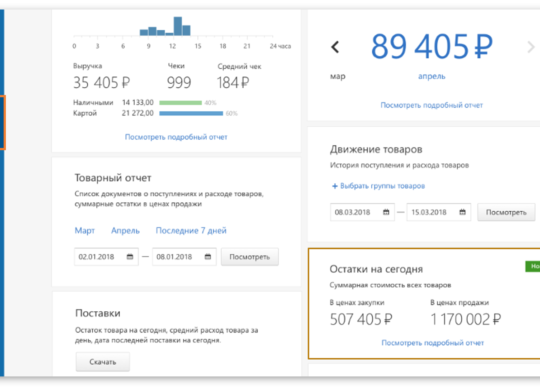The width and height of the screenshot is (540, 390).
Task: Open detailed report link under 89 405 ₽
Action: [x=432, y=105]
